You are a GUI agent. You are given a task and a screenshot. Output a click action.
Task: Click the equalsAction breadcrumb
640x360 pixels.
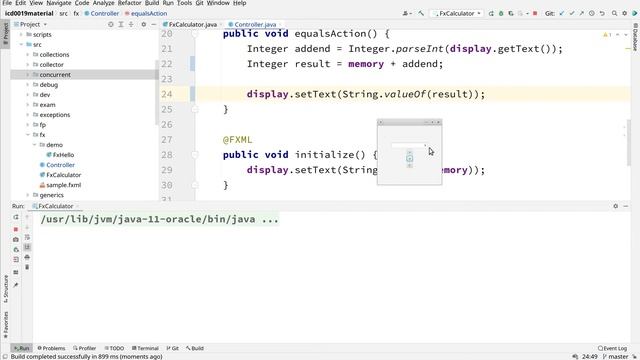coord(146,13)
